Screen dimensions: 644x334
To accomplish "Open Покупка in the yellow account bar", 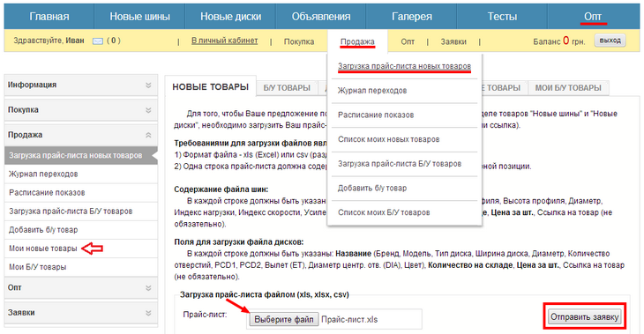I will [x=299, y=41].
